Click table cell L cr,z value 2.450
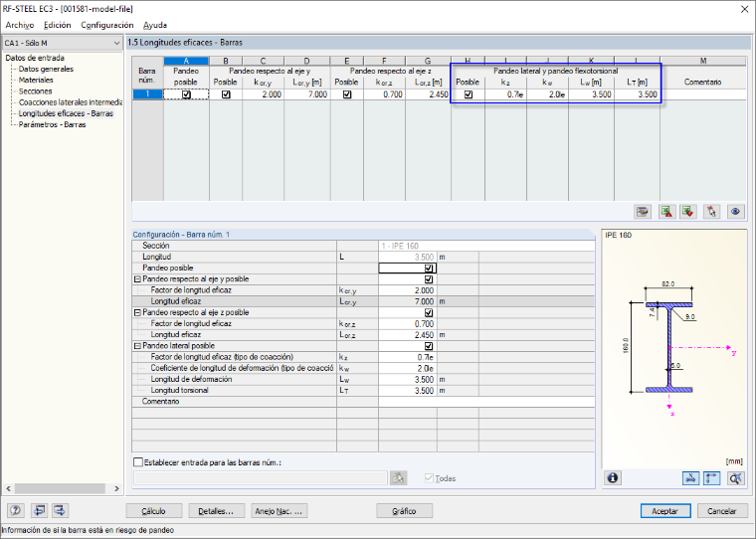Screen dimensions: 756x539 coord(428,94)
